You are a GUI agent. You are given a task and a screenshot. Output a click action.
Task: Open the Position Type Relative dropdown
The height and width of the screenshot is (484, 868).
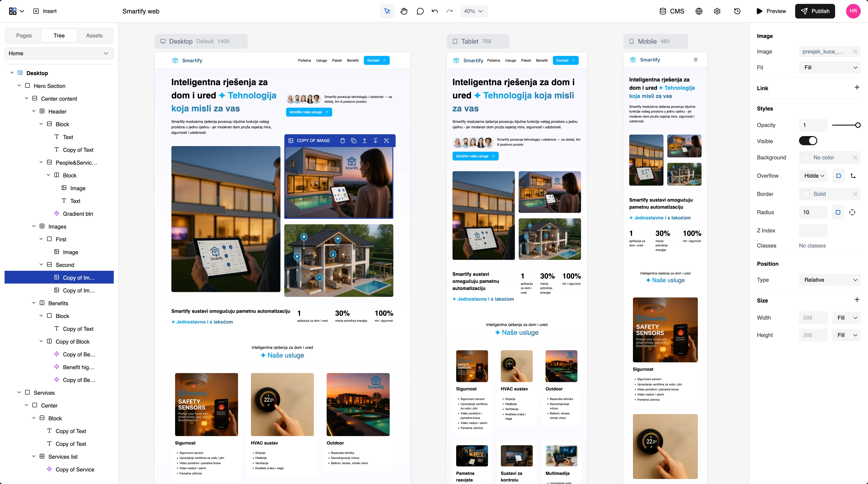[x=830, y=280]
